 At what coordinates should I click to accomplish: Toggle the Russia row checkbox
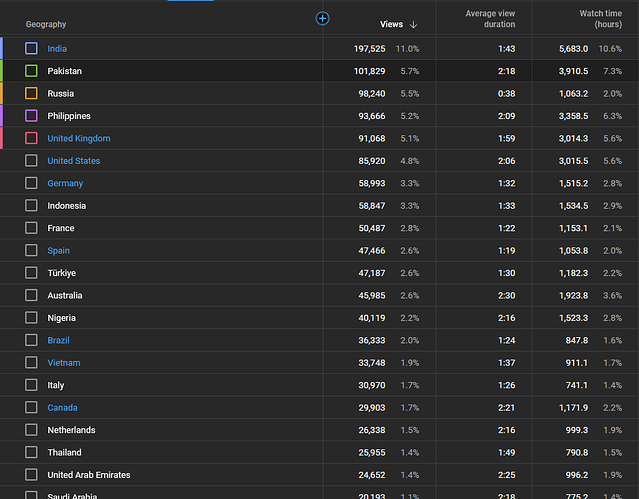click(x=31, y=93)
